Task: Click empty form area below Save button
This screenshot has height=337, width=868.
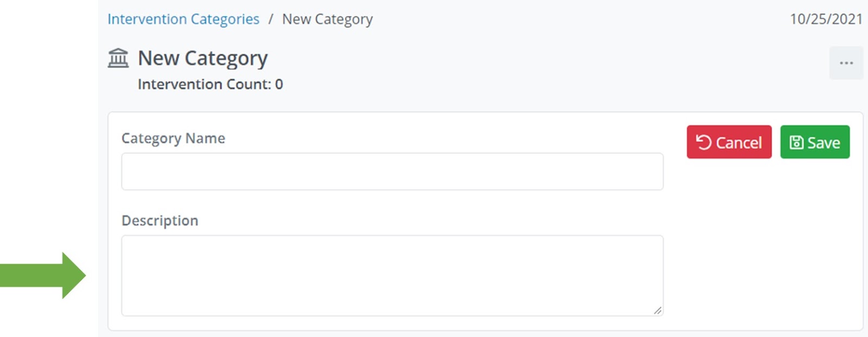Action: (765, 244)
